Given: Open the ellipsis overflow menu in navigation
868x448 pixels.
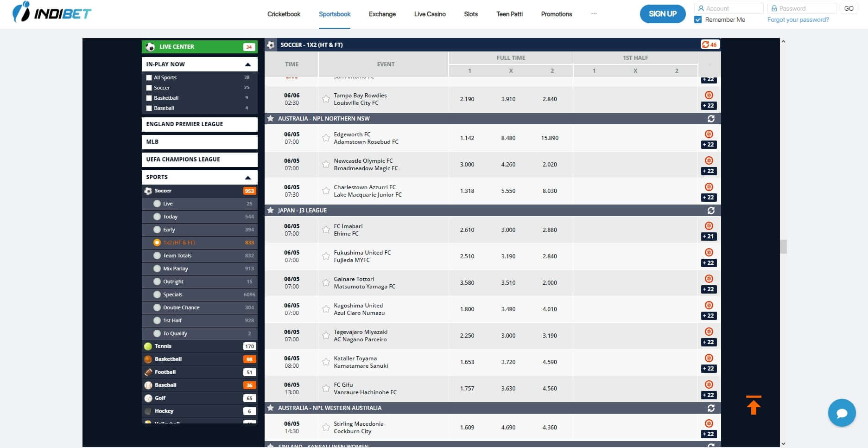Looking at the screenshot, I should pyautogui.click(x=594, y=14).
